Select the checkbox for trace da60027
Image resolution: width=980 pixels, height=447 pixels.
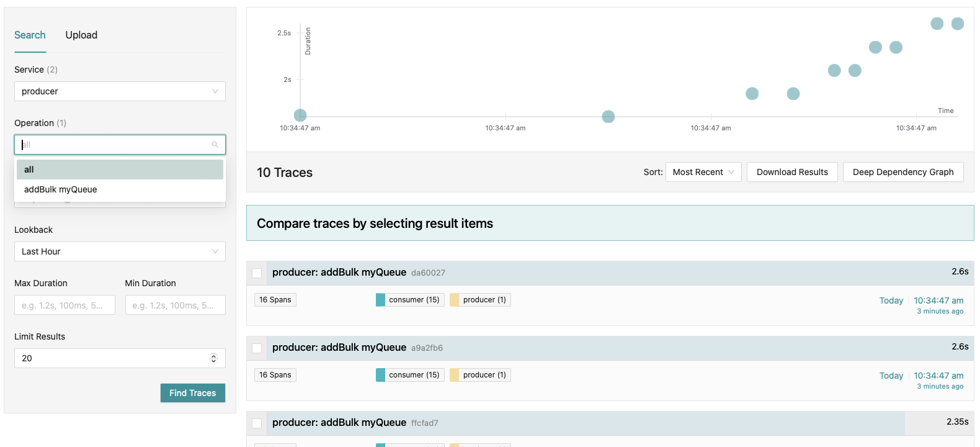click(x=257, y=273)
